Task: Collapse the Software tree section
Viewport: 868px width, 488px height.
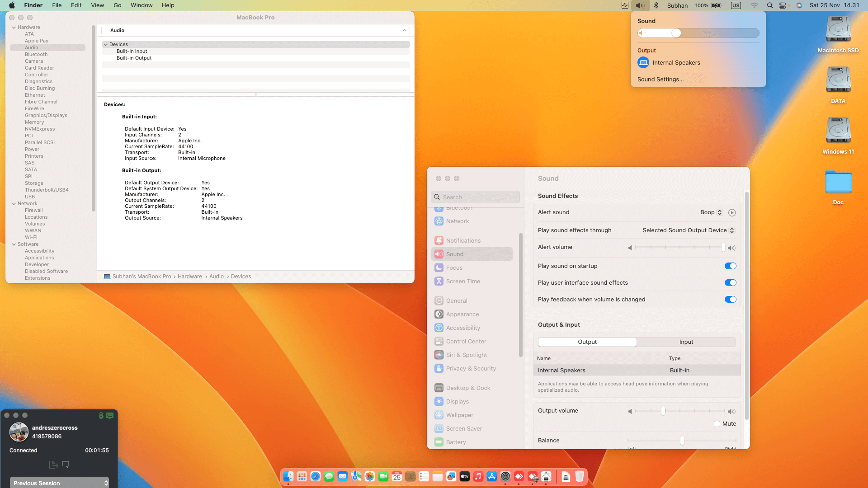Action: click(x=14, y=244)
